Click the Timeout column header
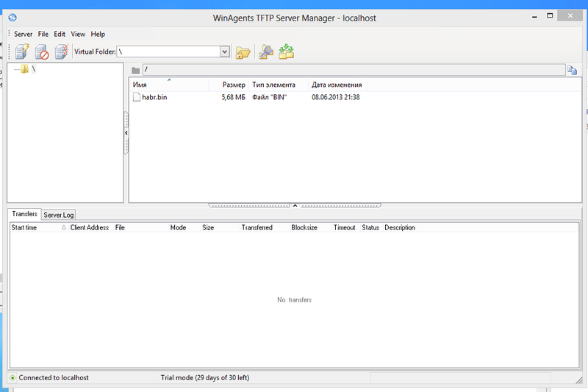 346,228
